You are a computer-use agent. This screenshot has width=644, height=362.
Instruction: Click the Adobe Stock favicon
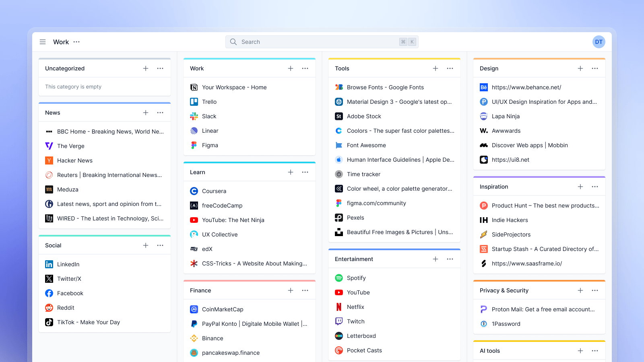[339, 116]
